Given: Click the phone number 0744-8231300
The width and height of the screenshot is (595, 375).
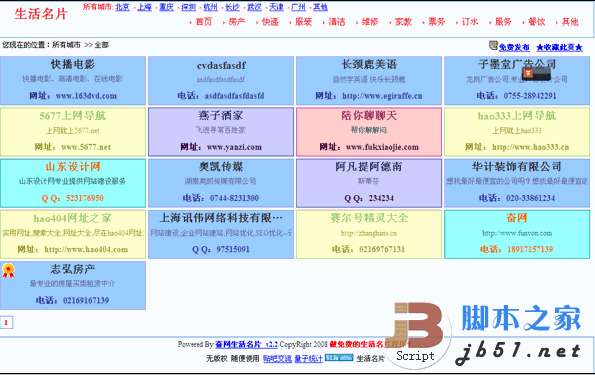Looking at the screenshot, I should 234,199.
